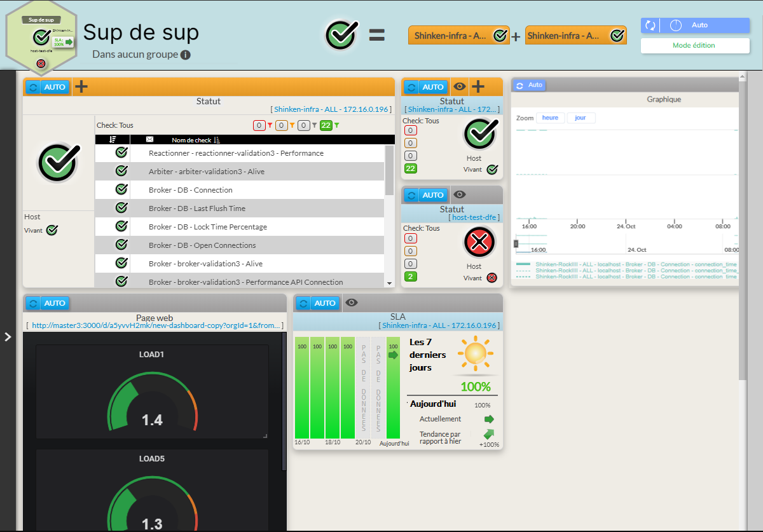Expand the left sidebar with the chevron arrow
The image size is (763, 532).
click(x=8, y=337)
